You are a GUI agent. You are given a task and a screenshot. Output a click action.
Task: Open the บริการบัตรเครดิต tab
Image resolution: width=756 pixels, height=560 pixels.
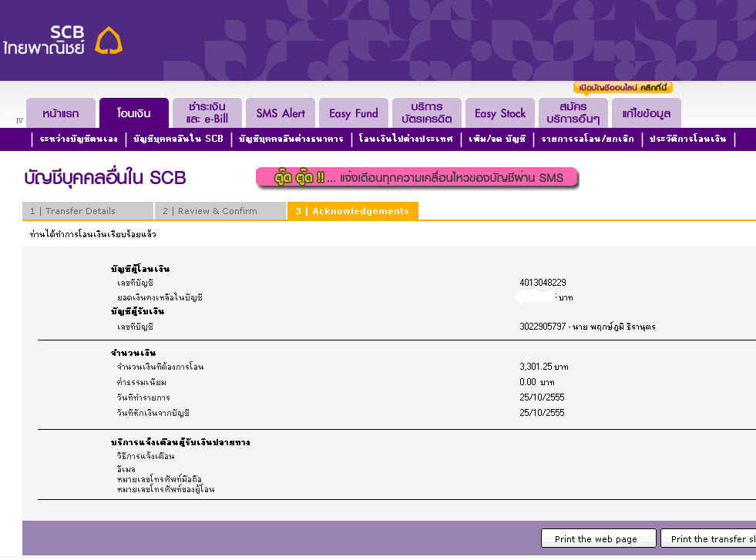pos(427,113)
